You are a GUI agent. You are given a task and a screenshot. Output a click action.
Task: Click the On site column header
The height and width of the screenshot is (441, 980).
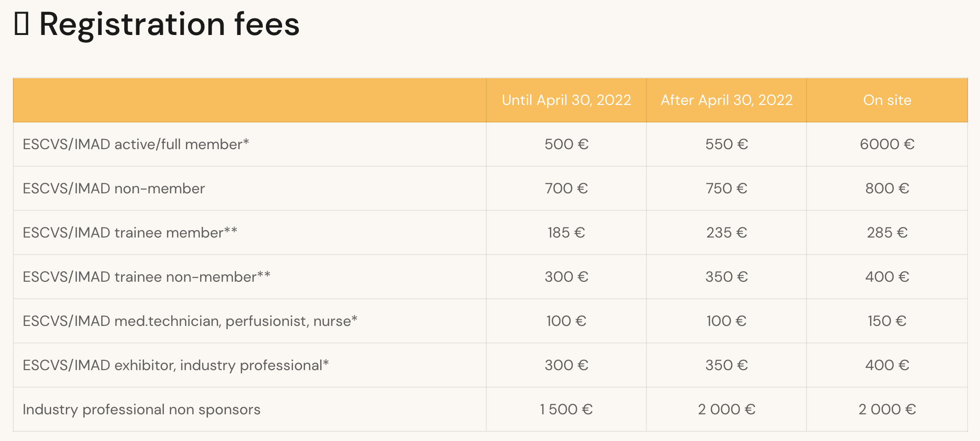[x=887, y=100]
